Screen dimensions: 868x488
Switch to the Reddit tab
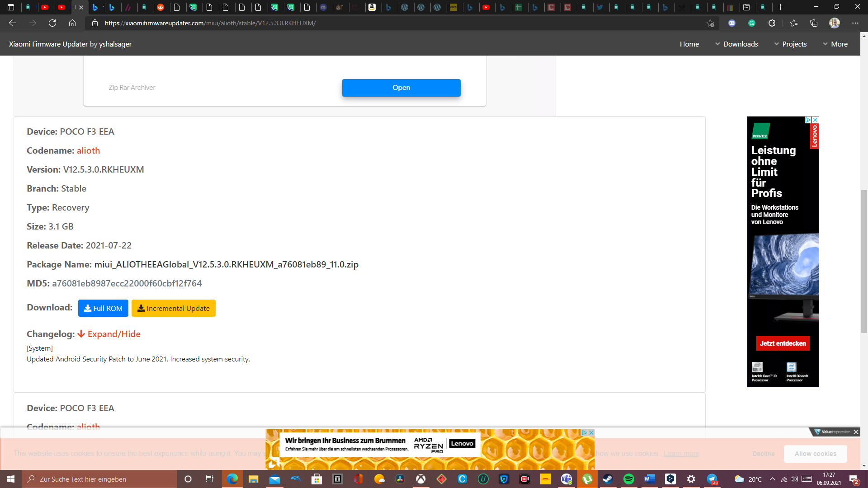coord(160,7)
